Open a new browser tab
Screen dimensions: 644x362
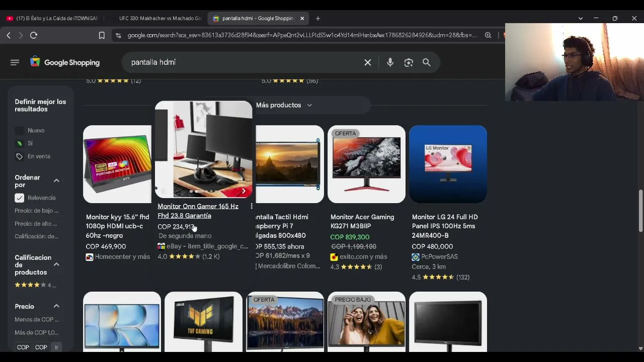point(318,19)
